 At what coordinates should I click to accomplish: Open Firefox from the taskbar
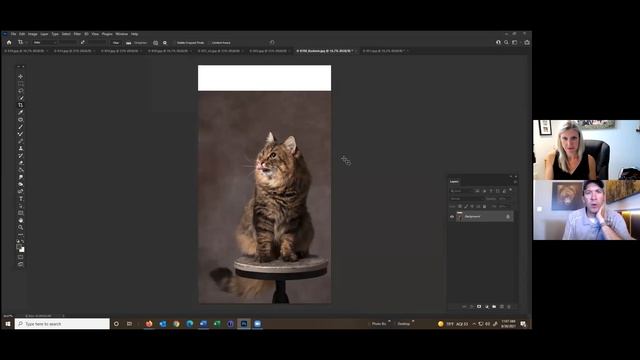[149, 324]
